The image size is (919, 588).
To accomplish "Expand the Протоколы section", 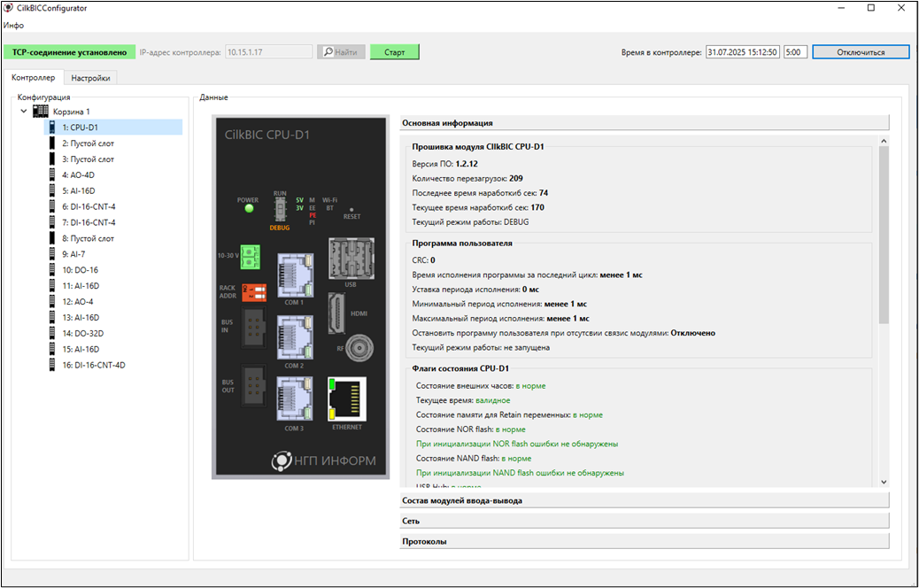I will click(x=645, y=541).
